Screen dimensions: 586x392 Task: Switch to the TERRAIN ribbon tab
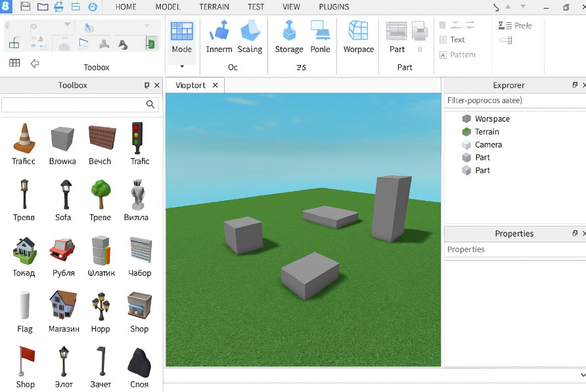coord(214,7)
